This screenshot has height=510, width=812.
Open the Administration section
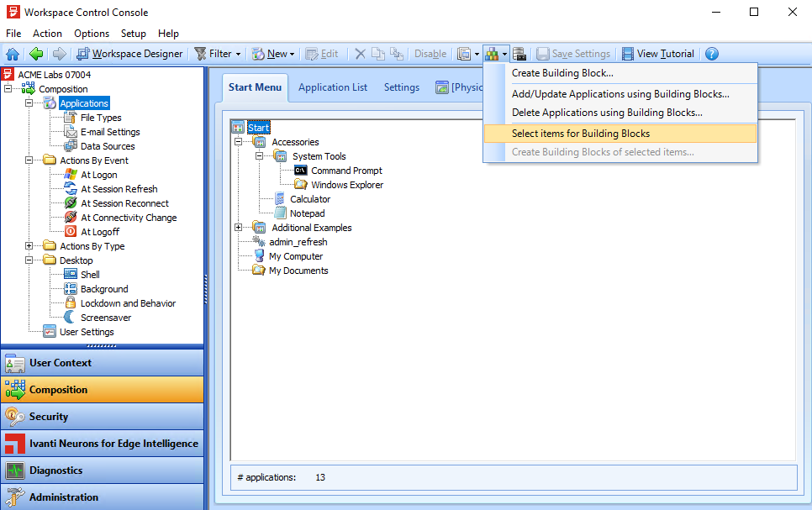click(103, 497)
